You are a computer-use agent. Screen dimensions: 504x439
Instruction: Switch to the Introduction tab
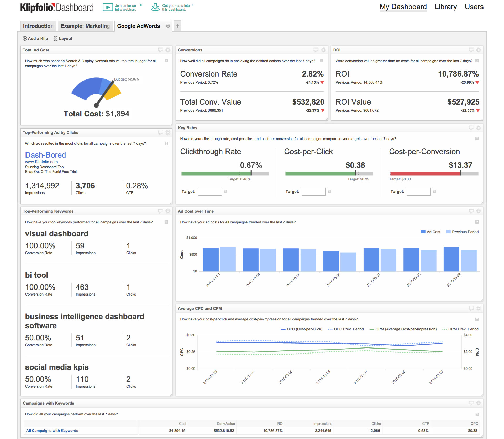[38, 26]
